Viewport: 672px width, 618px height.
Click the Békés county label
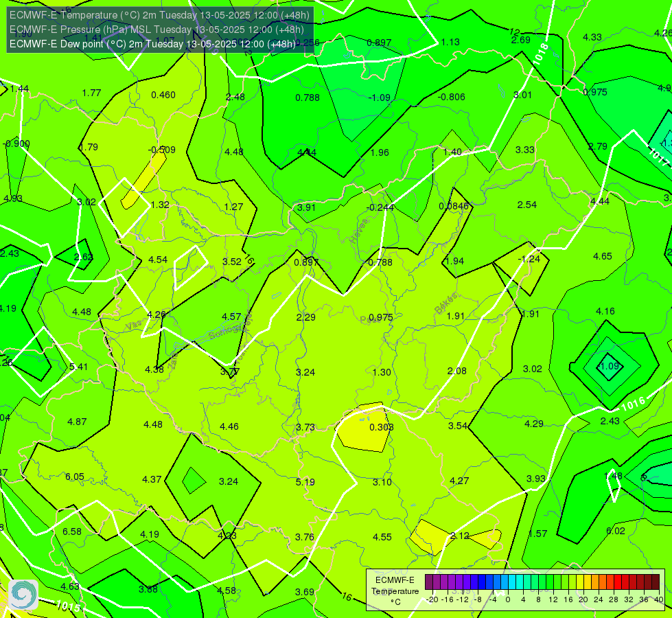coord(445,304)
